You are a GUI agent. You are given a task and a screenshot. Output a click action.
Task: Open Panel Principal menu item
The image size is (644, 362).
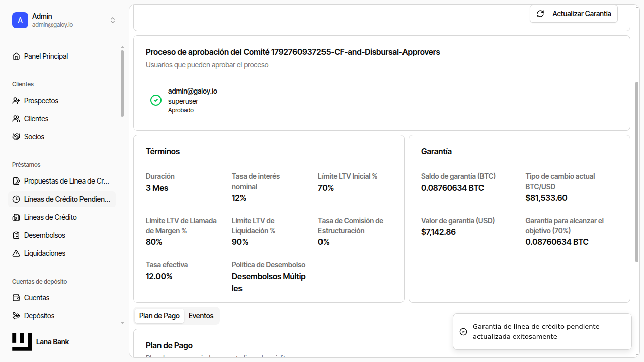(62, 56)
